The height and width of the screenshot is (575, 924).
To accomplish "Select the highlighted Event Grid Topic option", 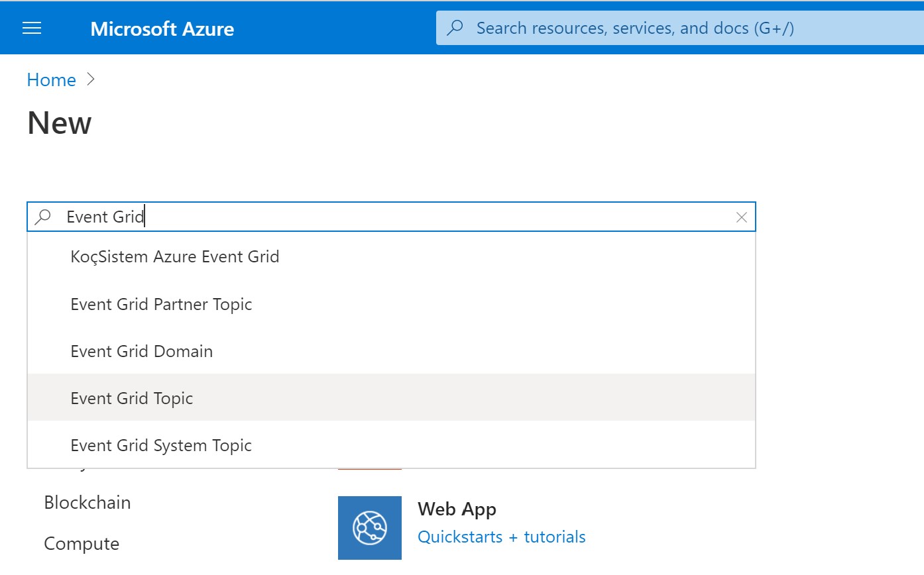I will click(132, 398).
